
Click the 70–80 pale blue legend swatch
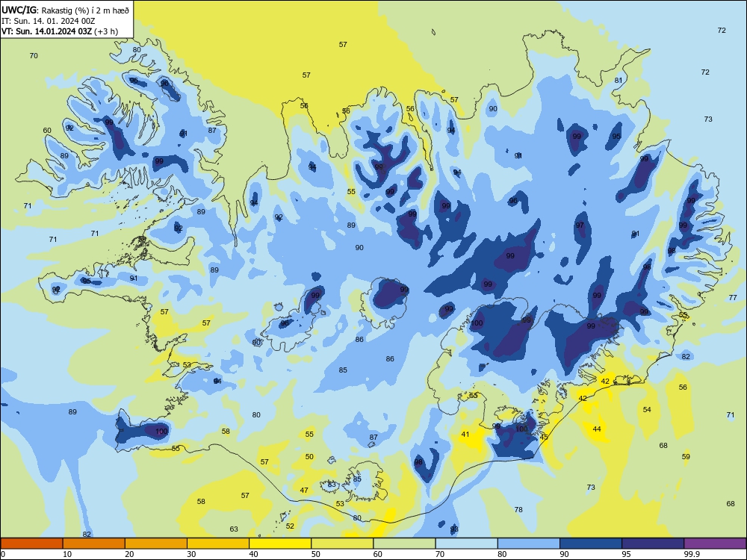click(x=466, y=544)
